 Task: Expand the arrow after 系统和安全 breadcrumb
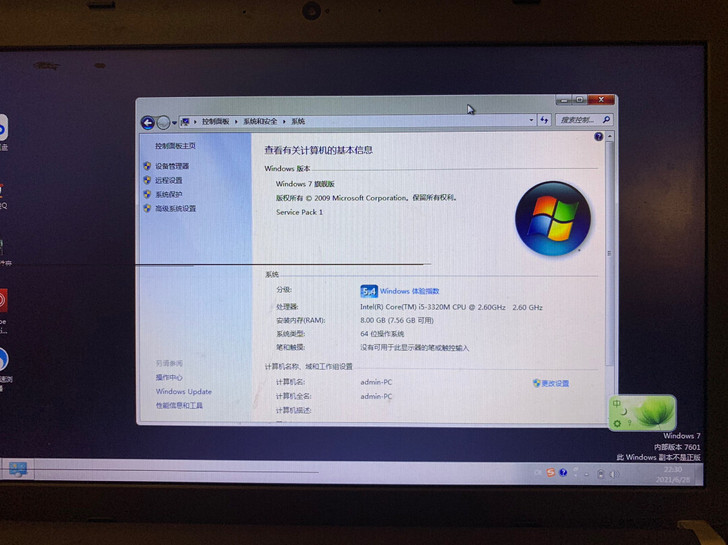(x=284, y=122)
